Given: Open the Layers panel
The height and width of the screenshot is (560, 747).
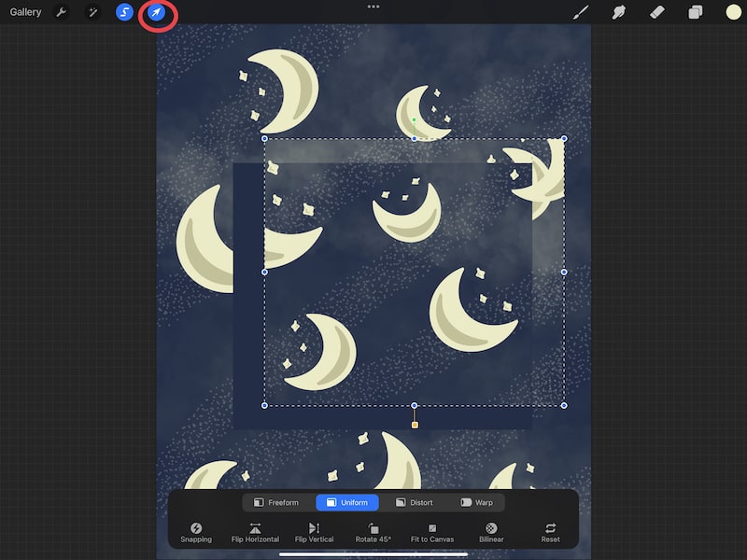Looking at the screenshot, I should [693, 12].
